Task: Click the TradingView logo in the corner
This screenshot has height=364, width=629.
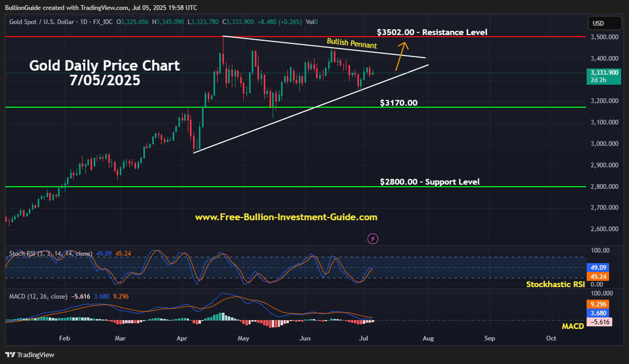Action: [x=30, y=355]
